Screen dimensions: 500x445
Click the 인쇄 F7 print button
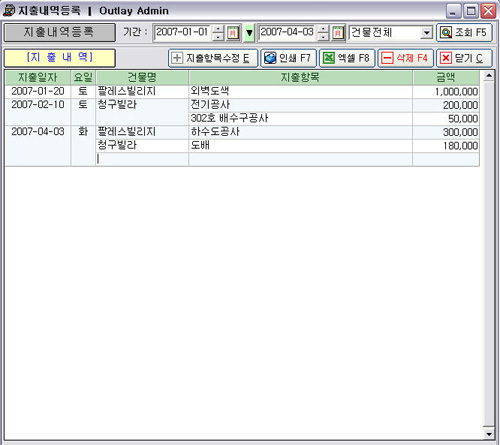tap(288, 58)
